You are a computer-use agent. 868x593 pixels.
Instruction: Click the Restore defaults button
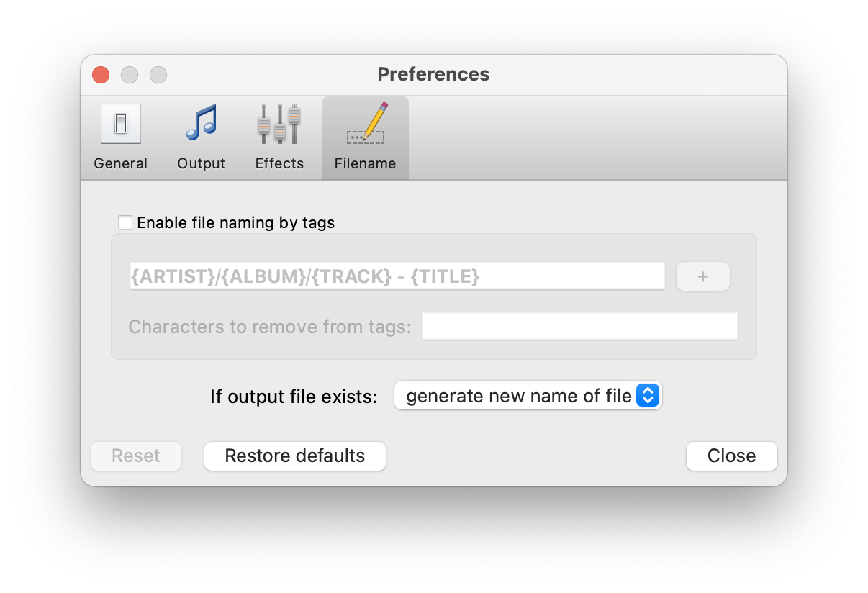coord(295,456)
